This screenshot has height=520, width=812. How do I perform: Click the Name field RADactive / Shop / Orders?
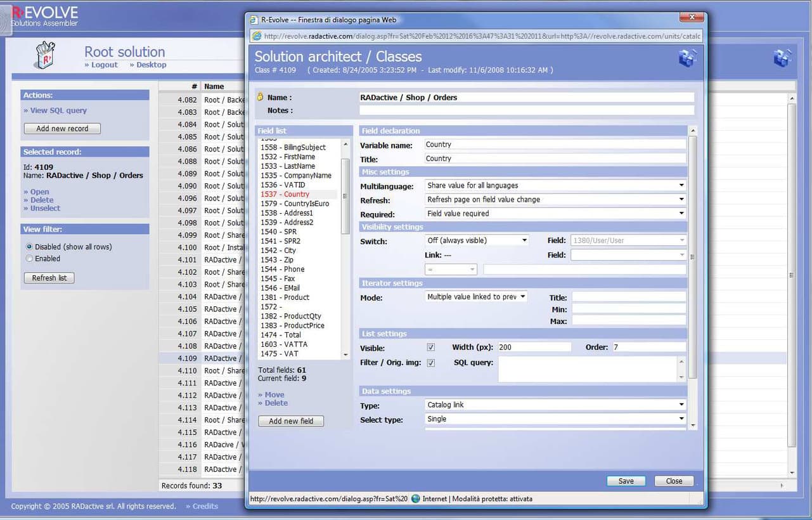coord(527,98)
